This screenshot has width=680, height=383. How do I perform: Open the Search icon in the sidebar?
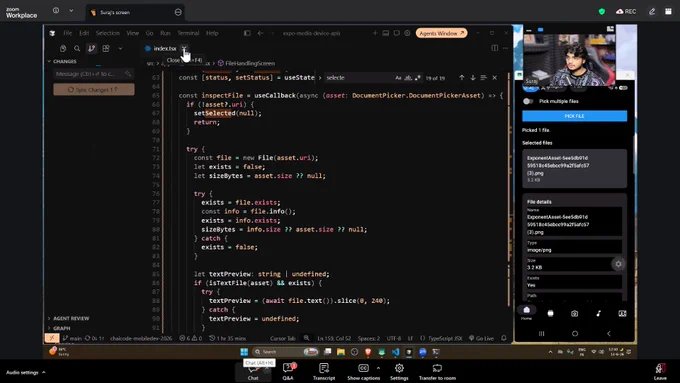pos(77,49)
